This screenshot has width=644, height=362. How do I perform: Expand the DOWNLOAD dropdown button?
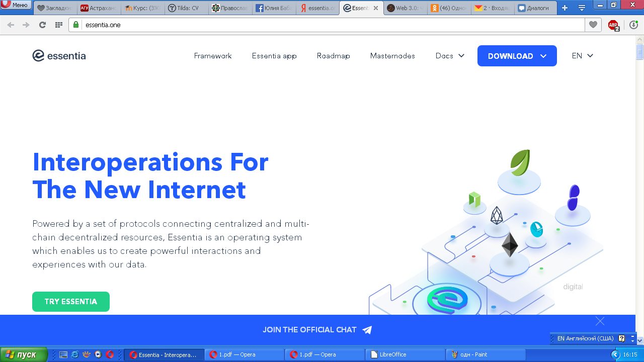tap(517, 56)
